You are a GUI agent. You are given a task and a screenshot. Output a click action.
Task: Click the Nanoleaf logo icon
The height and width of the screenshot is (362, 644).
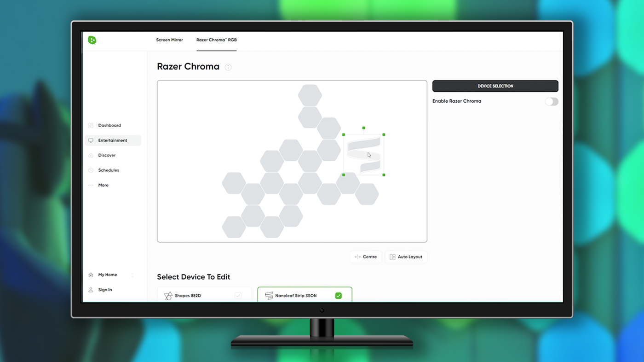pos(92,40)
